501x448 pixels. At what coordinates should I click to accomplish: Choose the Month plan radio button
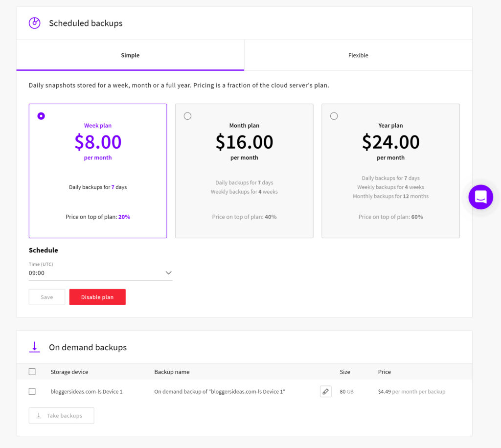[187, 116]
